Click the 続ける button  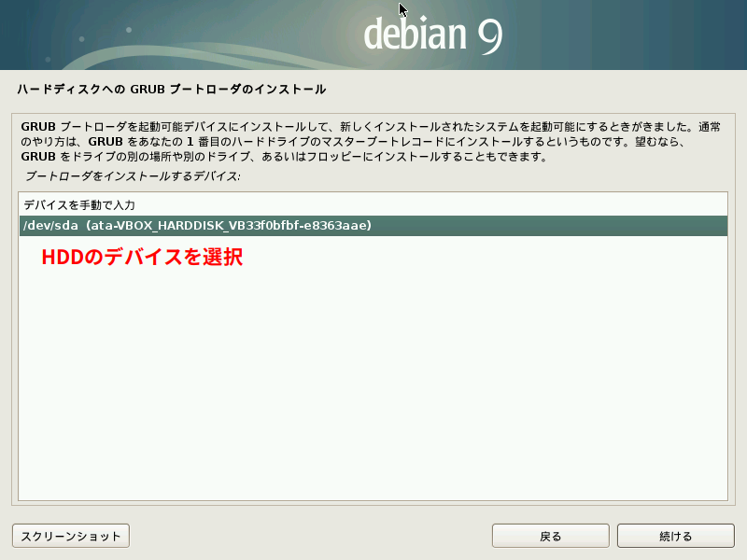point(675,536)
